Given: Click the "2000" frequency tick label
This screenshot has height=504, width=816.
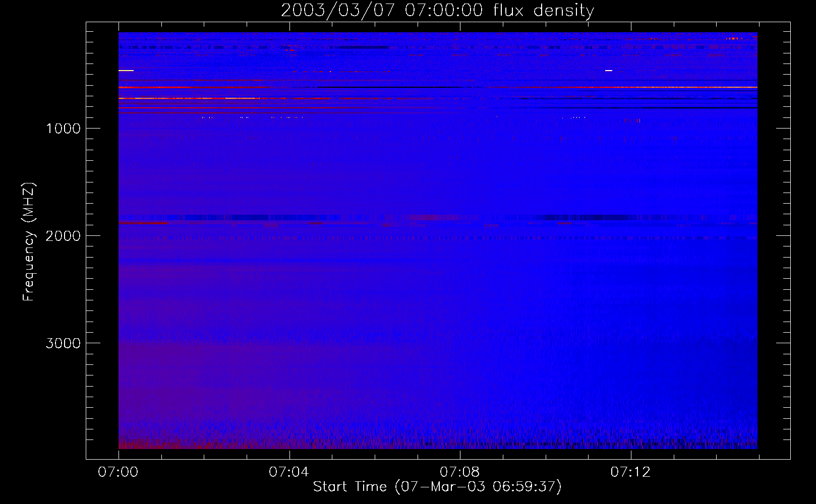Looking at the screenshot, I should point(63,236).
